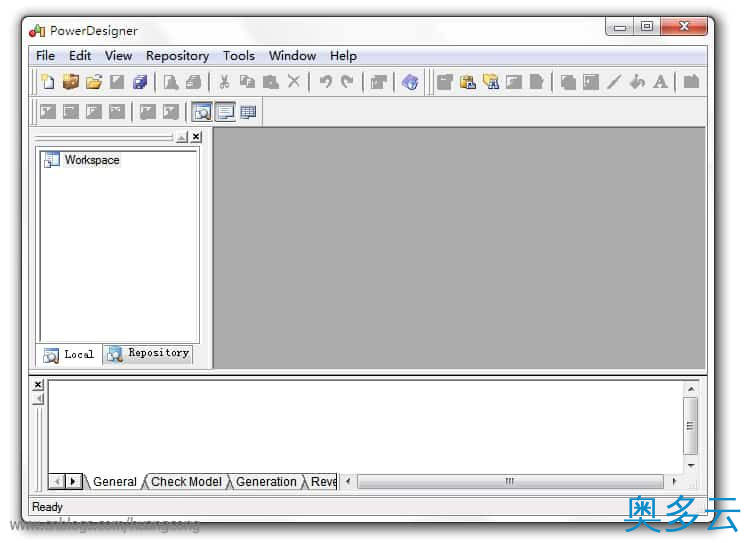Click the Properties icon in the toolbar
Screen dimensions: 751x543
point(379,82)
